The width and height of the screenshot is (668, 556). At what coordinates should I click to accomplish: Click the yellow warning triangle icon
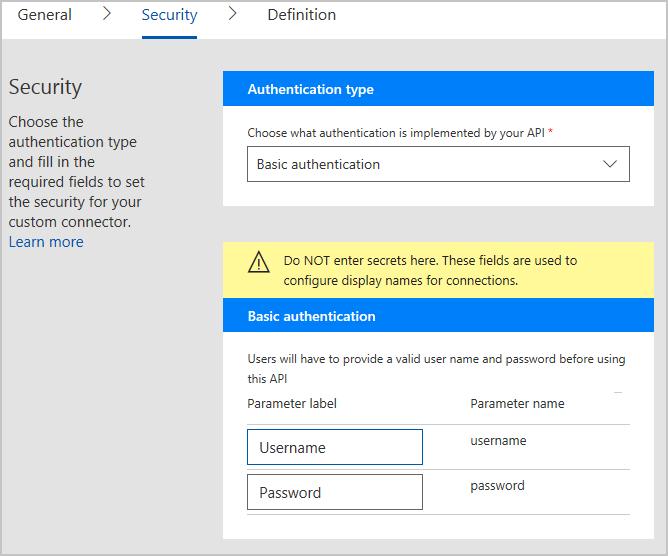258,262
